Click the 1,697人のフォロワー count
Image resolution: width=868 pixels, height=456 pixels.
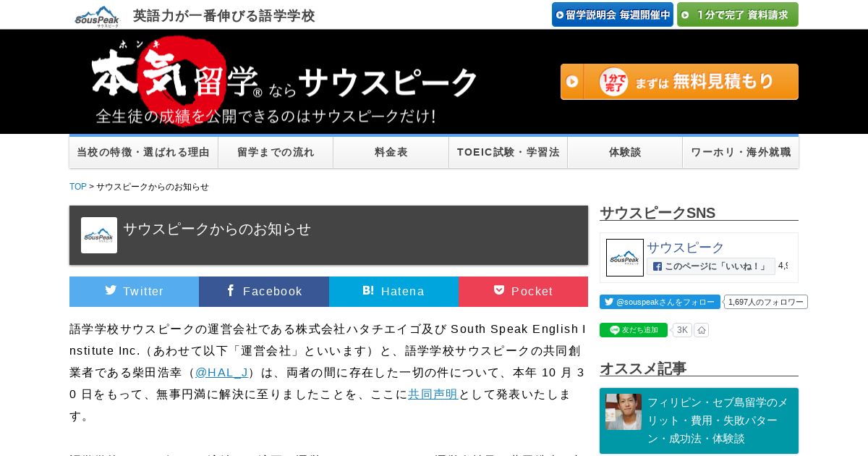pos(766,302)
